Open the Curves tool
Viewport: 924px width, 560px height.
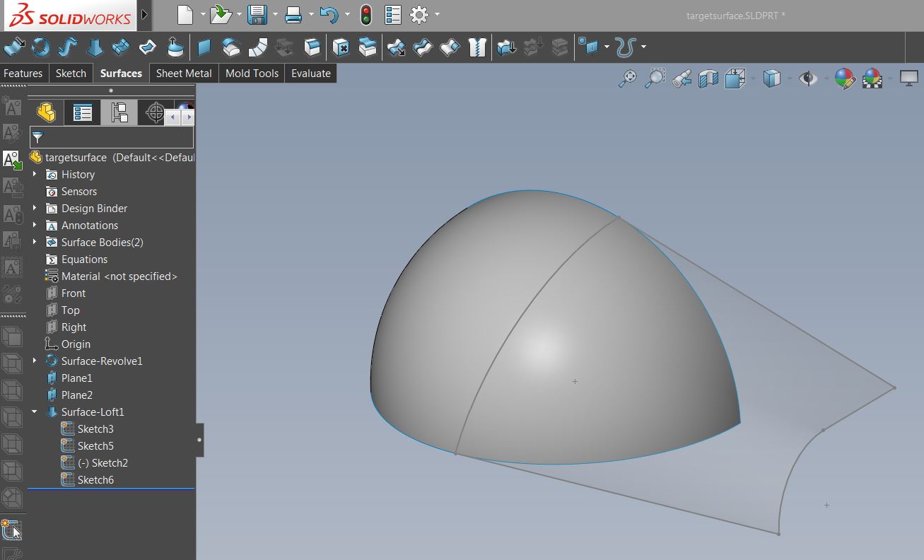tap(625, 47)
